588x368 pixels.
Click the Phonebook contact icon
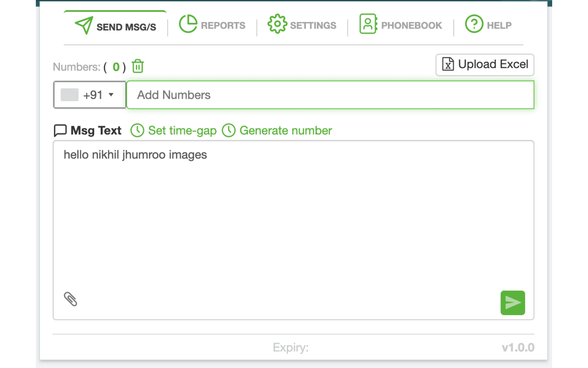[368, 24]
